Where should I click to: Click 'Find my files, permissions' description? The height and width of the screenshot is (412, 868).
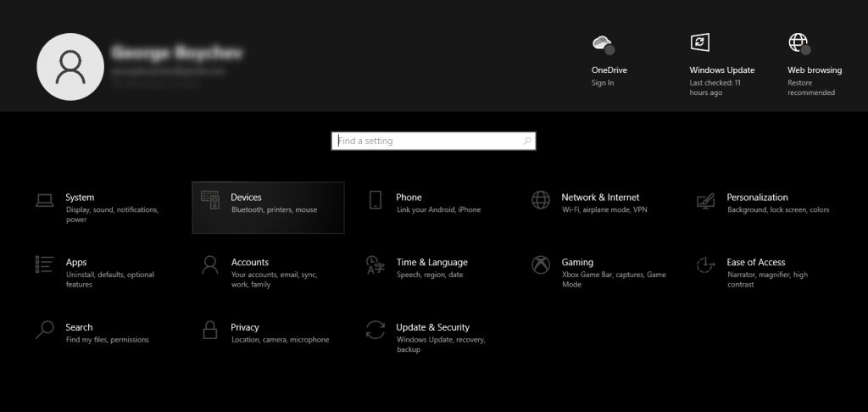tap(108, 340)
